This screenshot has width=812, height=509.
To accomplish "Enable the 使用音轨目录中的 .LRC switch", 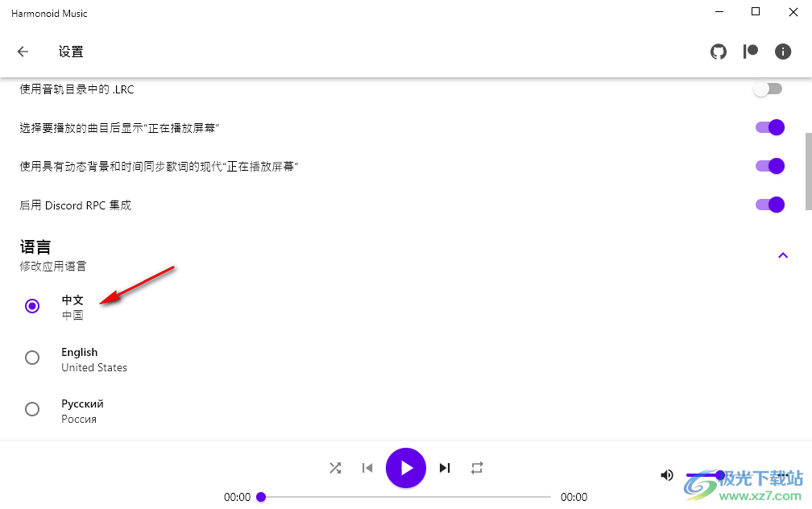I will 768,89.
